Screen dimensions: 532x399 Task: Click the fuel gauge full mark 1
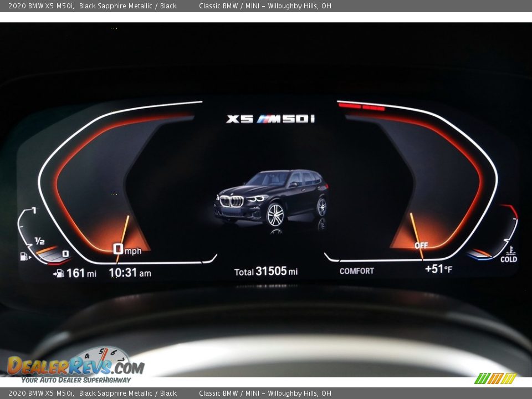click(x=34, y=211)
